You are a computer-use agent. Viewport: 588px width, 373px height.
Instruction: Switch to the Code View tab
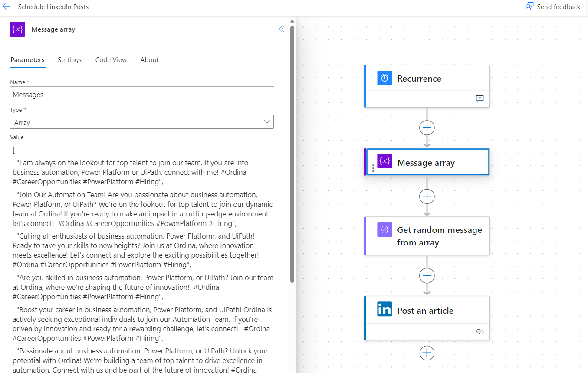pos(111,60)
